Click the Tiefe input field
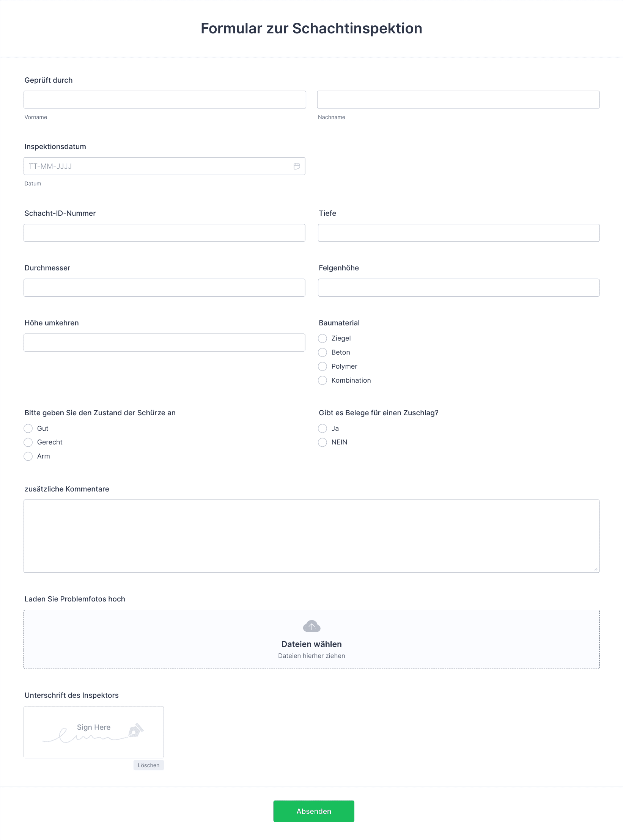Image resolution: width=623 pixels, height=840 pixels. click(459, 233)
